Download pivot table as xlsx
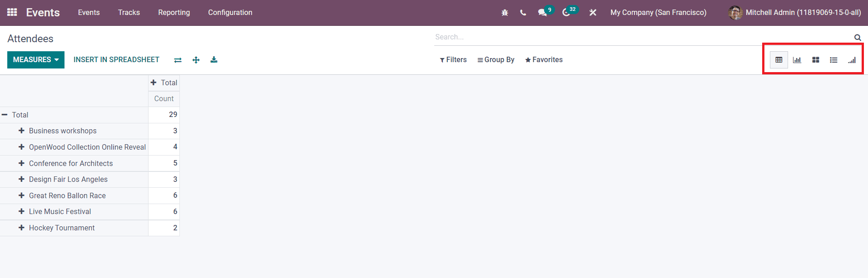 tap(214, 60)
